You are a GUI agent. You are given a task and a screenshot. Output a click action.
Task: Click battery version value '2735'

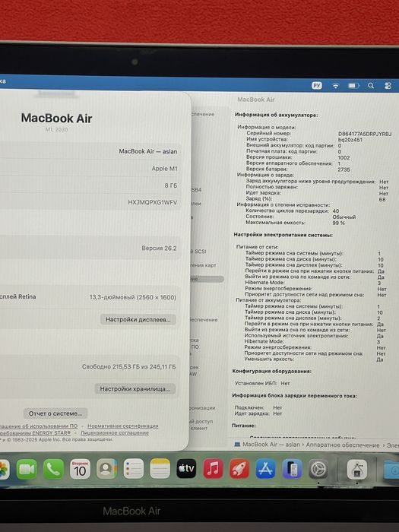tap(344, 169)
